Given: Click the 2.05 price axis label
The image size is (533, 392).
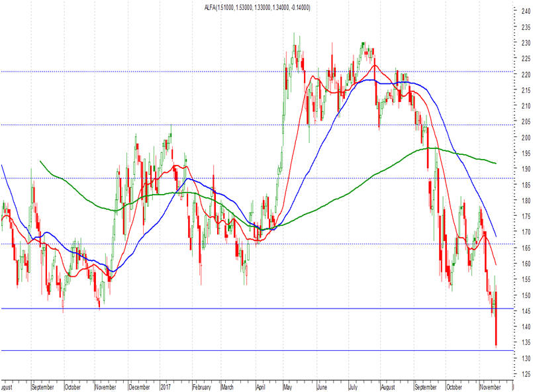Looking at the screenshot, I should click(x=526, y=121).
